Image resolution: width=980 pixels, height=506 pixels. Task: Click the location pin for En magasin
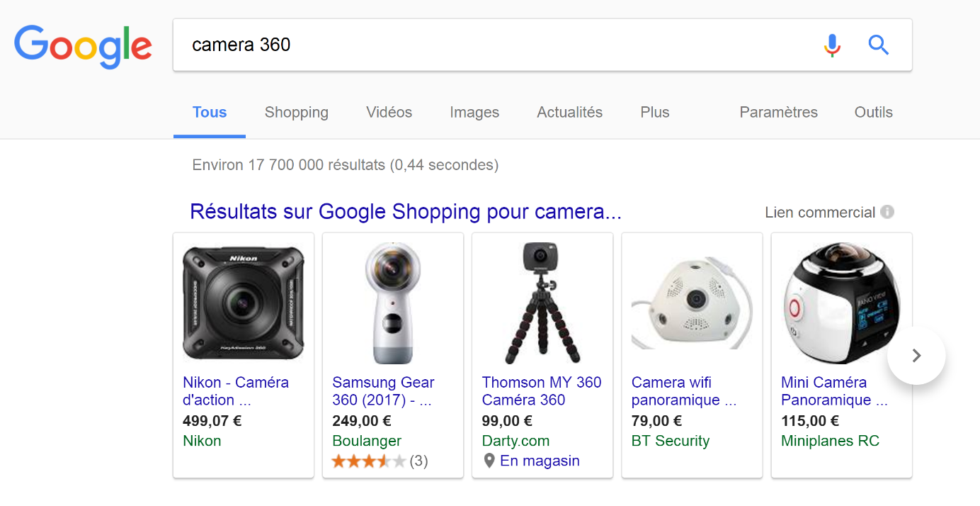click(489, 461)
